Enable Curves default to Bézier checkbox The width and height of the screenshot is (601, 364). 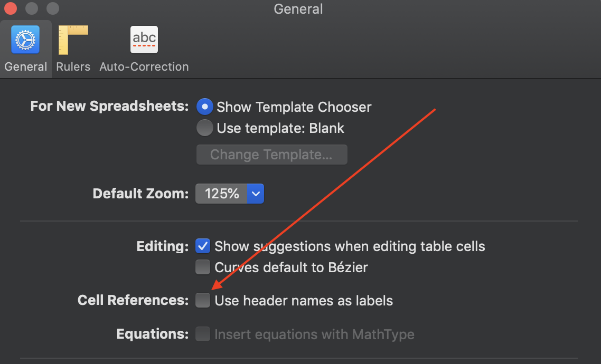click(x=203, y=267)
